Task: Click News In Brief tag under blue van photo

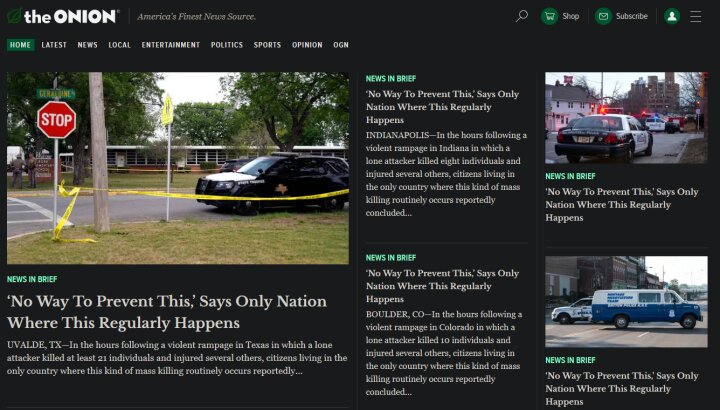Action: (x=570, y=360)
